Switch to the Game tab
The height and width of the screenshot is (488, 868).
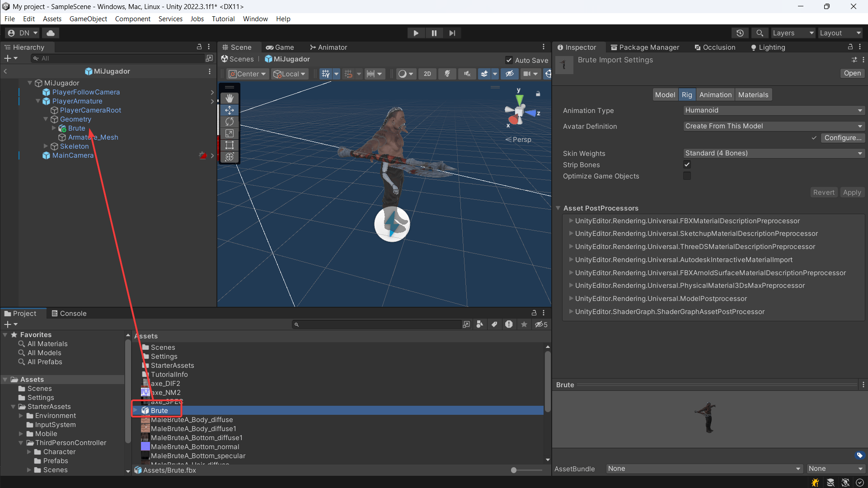280,47
